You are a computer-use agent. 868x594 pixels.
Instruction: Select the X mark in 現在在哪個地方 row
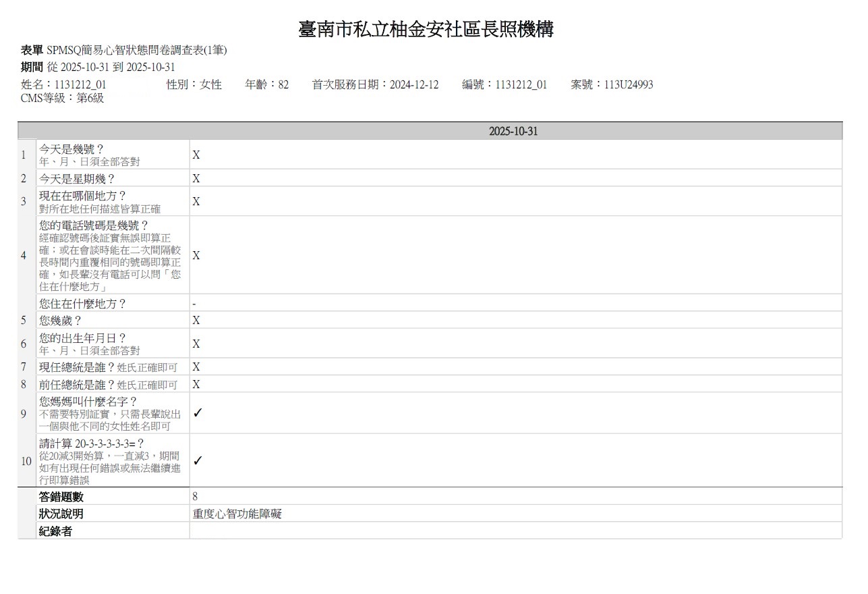point(196,202)
